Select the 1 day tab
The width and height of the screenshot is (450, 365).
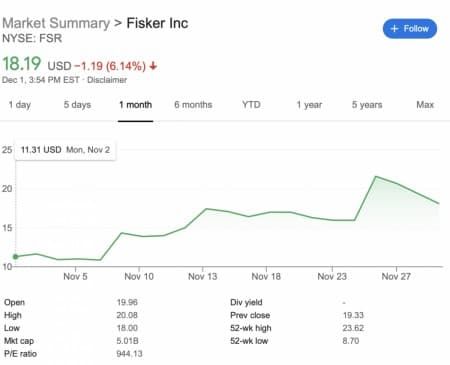pyautogui.click(x=20, y=105)
